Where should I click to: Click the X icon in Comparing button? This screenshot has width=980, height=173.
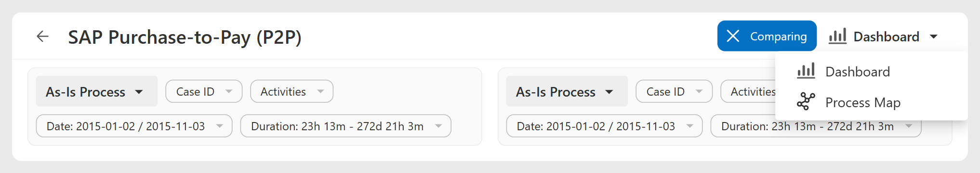[733, 36]
